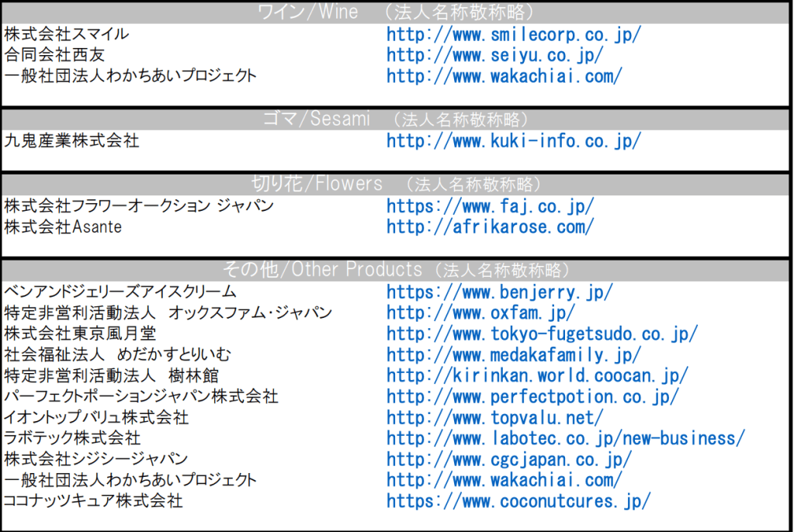This screenshot has width=794, height=532.
Task: Visit the coconutcures.jp link
Action: [518, 501]
